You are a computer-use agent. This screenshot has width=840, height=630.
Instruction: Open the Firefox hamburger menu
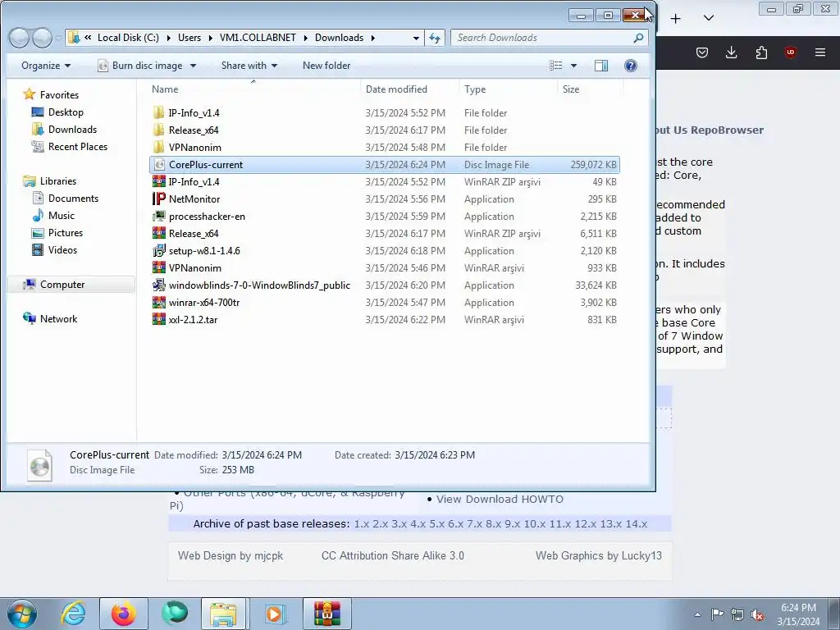820,52
